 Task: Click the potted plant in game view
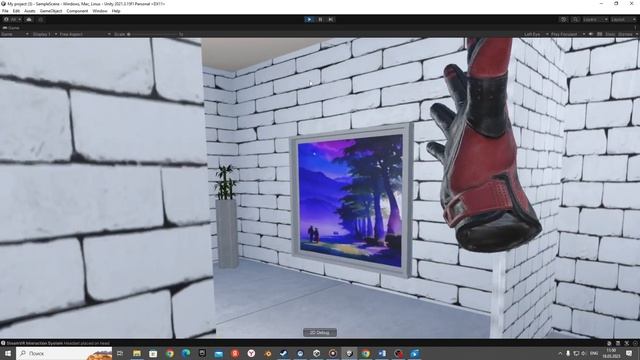226,216
